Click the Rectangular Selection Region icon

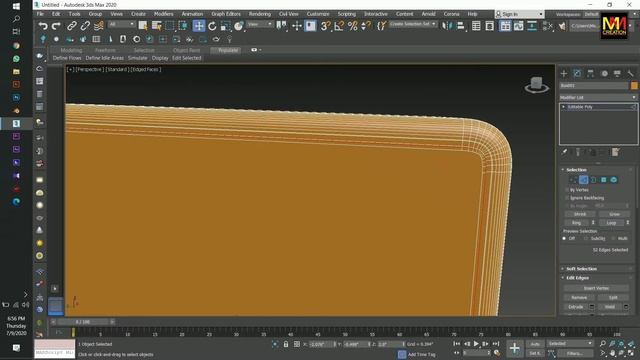169,26
